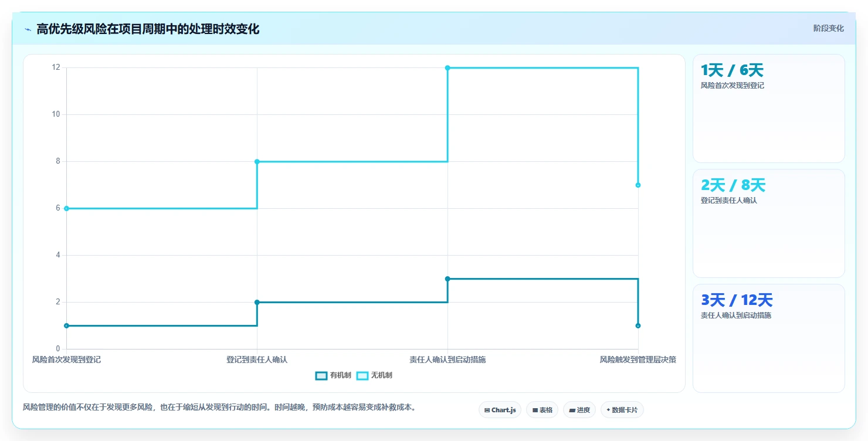Image resolution: width=868 pixels, height=441 pixels.
Task: Open the 2天 / 8天 data card
Action: tap(769, 223)
